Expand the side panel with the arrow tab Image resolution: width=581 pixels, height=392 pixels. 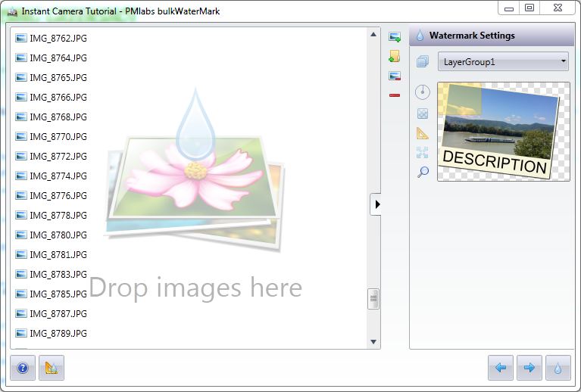click(x=376, y=204)
